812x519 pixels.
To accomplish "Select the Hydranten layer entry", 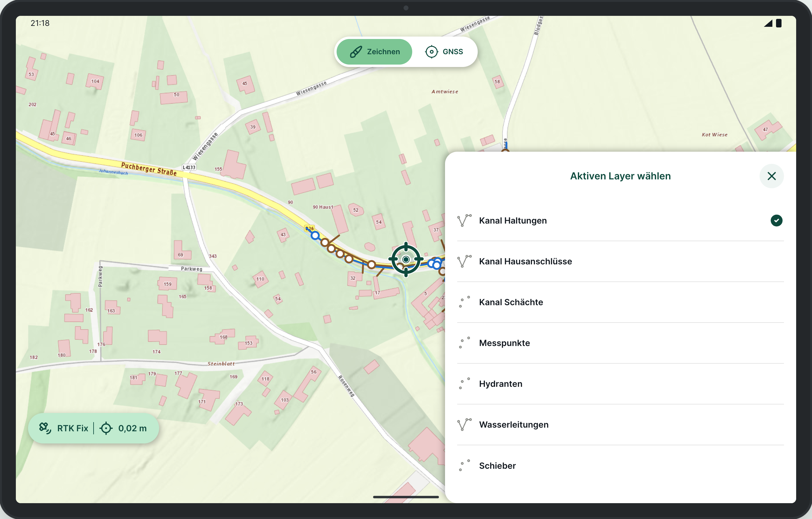I will point(620,383).
